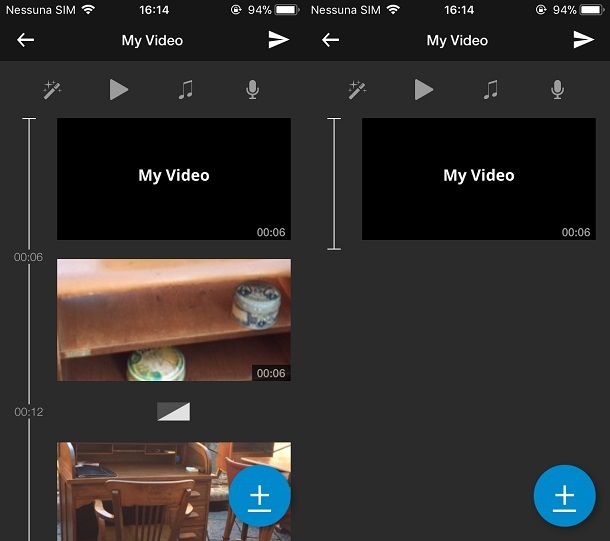
Task: Select the My Video title clip on right screen
Action: [479, 179]
